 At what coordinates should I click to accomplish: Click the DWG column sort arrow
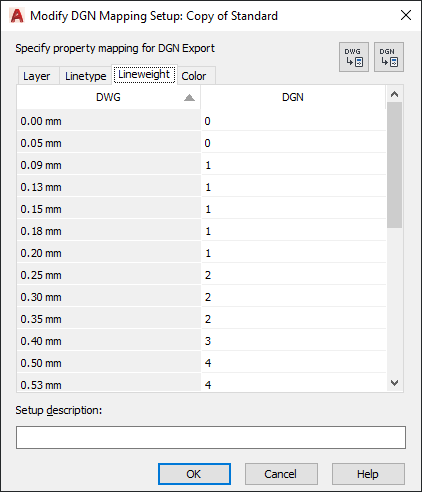tap(189, 97)
